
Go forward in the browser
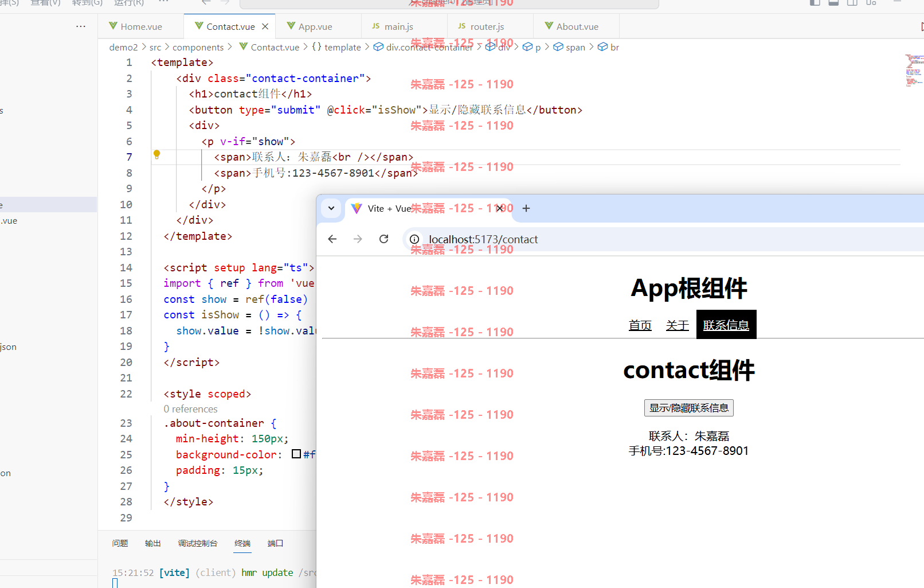358,239
